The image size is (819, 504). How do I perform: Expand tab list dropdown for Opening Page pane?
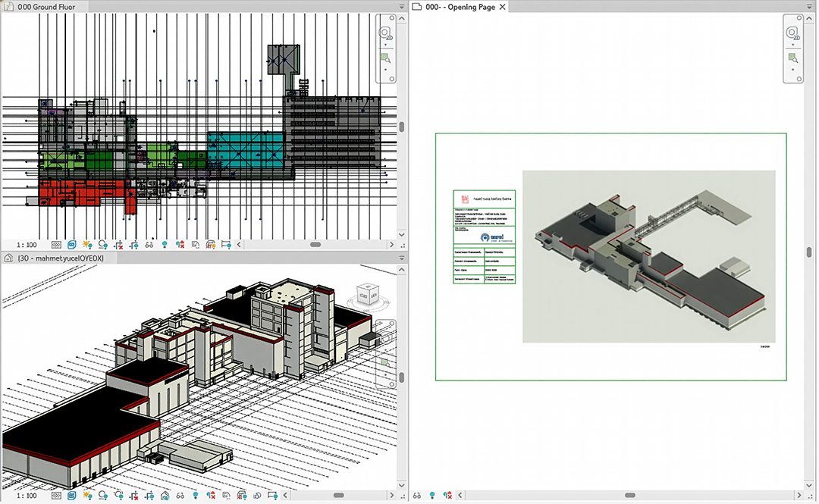811,7
